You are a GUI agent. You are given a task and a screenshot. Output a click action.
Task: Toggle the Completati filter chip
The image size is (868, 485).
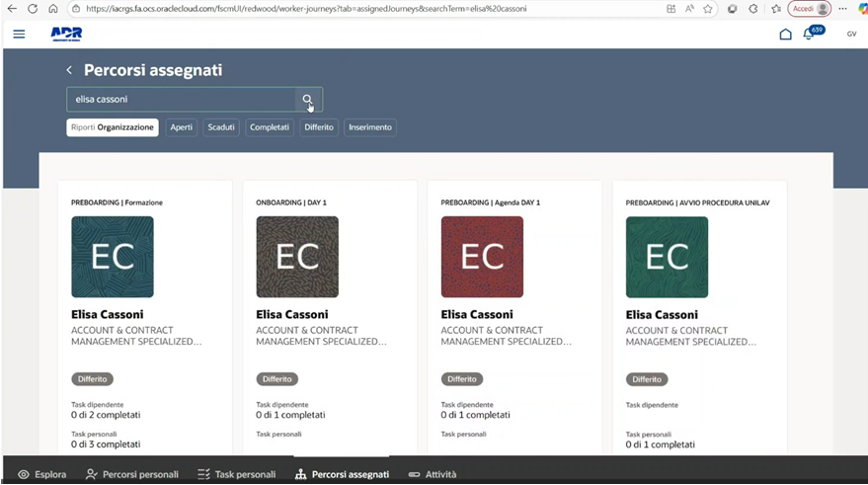269,127
